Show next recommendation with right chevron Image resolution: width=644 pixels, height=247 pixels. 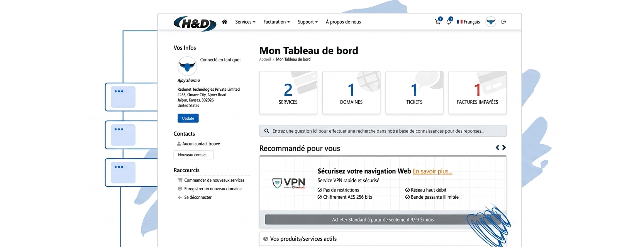coord(504,147)
